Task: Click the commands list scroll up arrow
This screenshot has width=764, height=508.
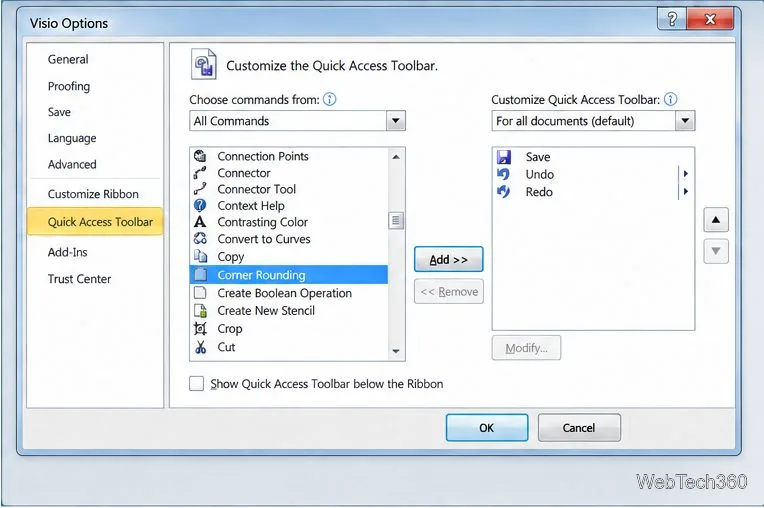Action: [x=396, y=157]
